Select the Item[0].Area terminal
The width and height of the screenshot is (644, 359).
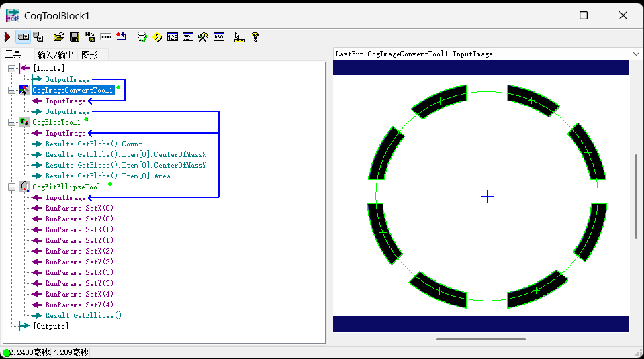107,176
